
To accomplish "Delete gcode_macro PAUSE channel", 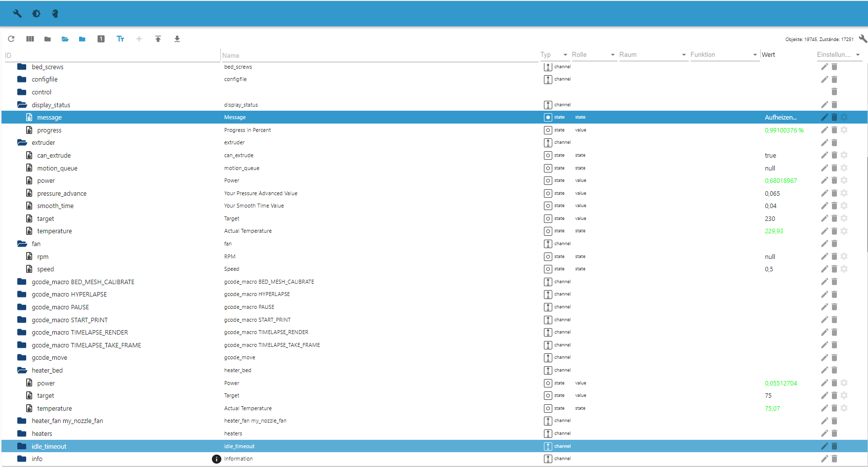I will pyautogui.click(x=834, y=307).
